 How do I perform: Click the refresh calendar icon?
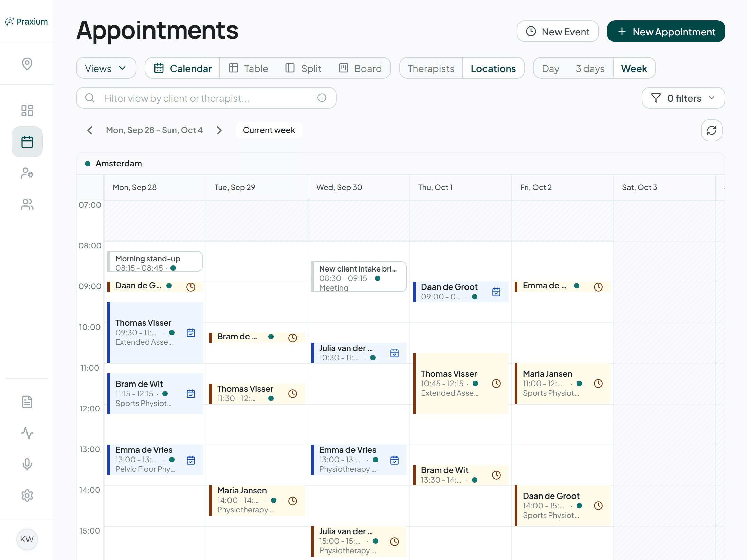(711, 130)
